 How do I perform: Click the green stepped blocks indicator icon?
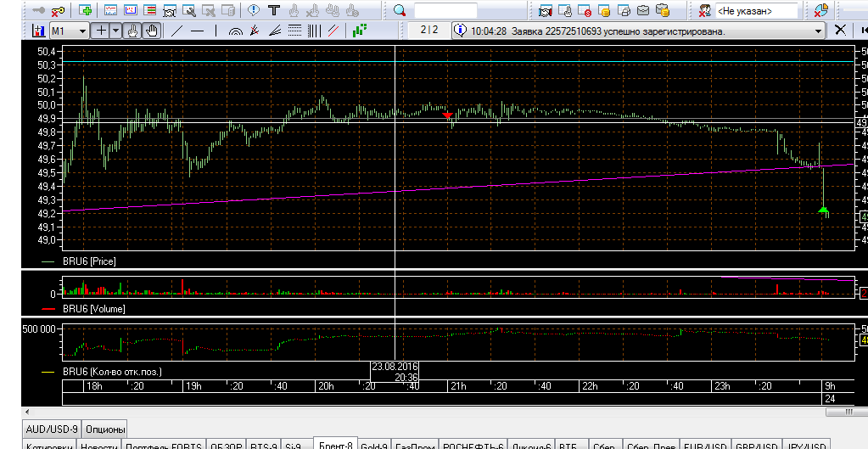tap(360, 31)
